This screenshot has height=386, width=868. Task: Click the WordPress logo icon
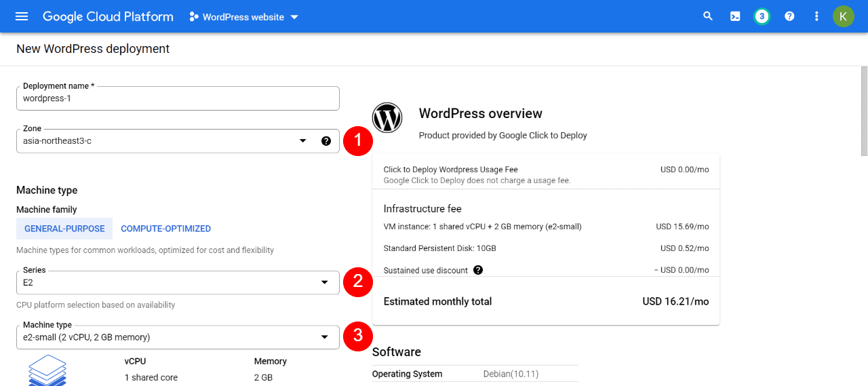(x=387, y=118)
